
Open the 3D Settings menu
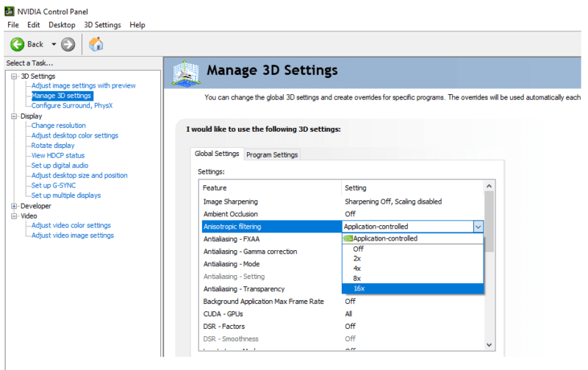click(x=102, y=25)
